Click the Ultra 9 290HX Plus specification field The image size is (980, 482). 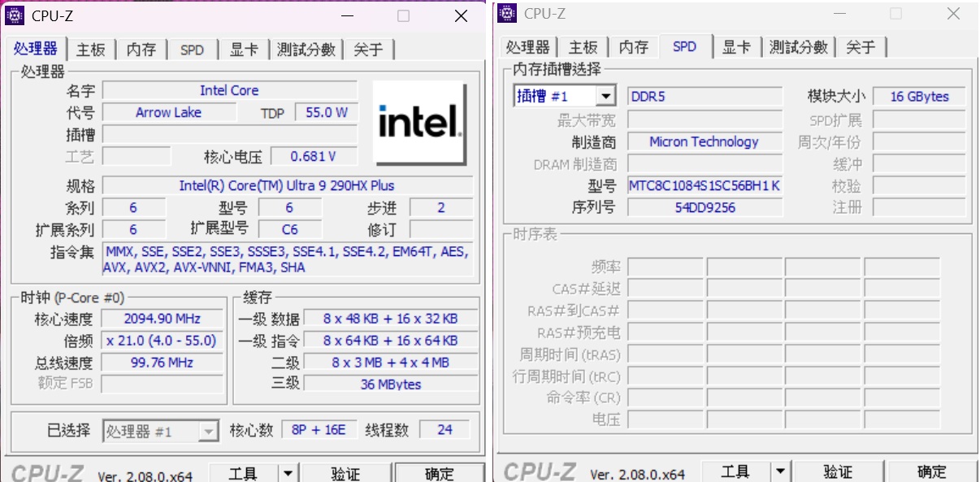tap(287, 185)
